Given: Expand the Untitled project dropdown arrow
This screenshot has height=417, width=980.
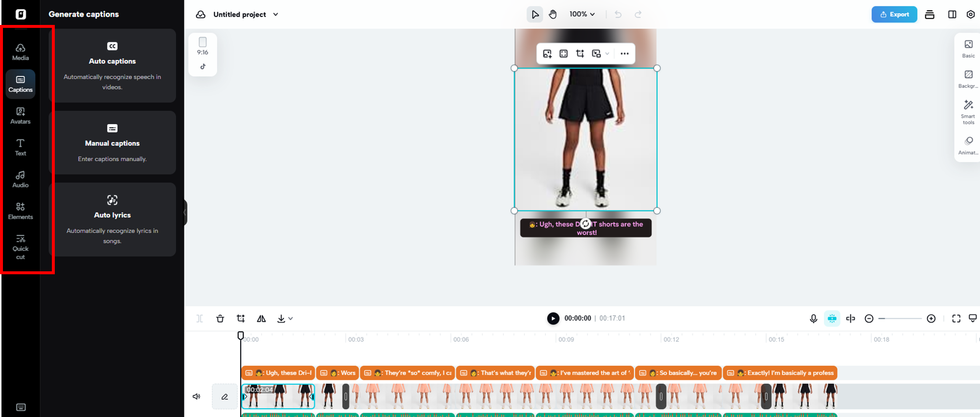Looking at the screenshot, I should [275, 15].
